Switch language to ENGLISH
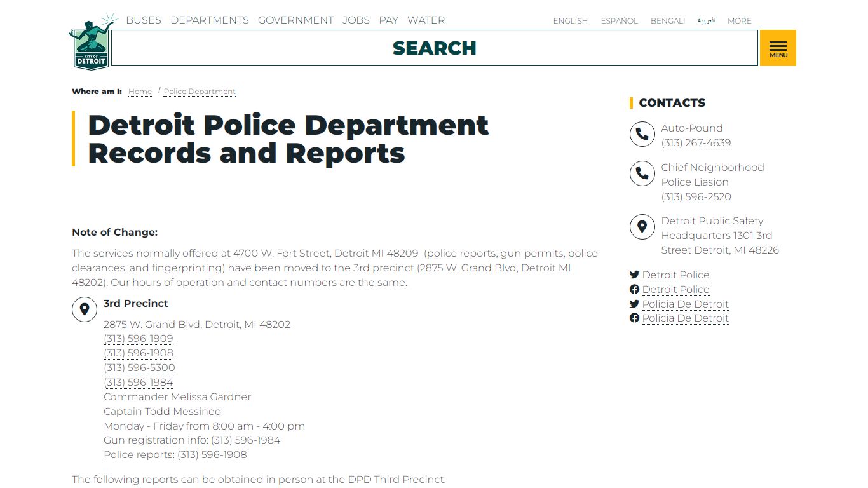Viewport: 868px width, 488px height. (x=571, y=21)
